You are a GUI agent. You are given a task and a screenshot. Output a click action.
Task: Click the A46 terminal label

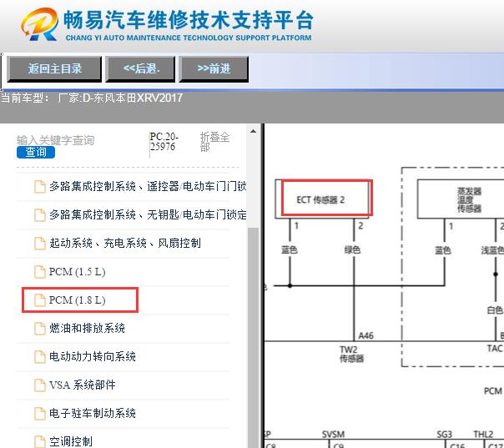[365, 336]
